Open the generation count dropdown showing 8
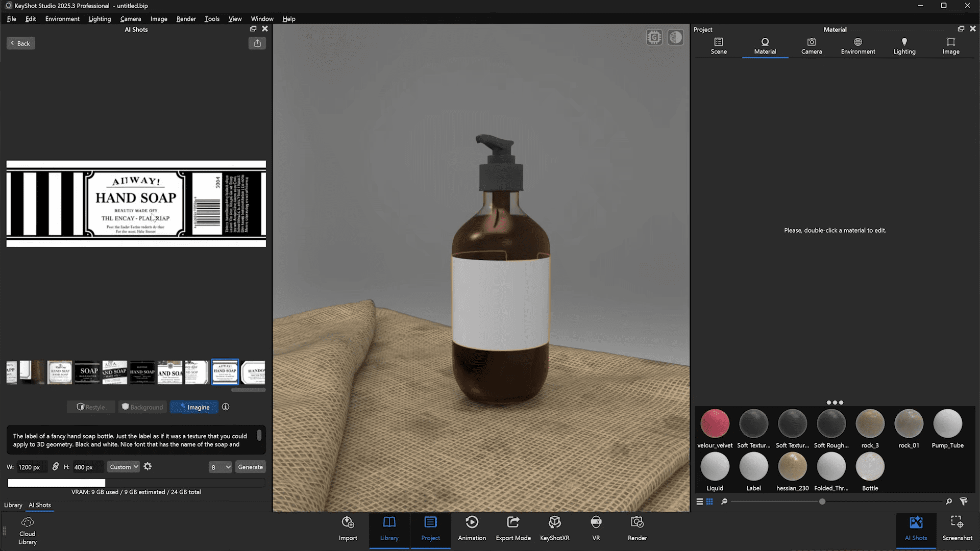 click(220, 466)
